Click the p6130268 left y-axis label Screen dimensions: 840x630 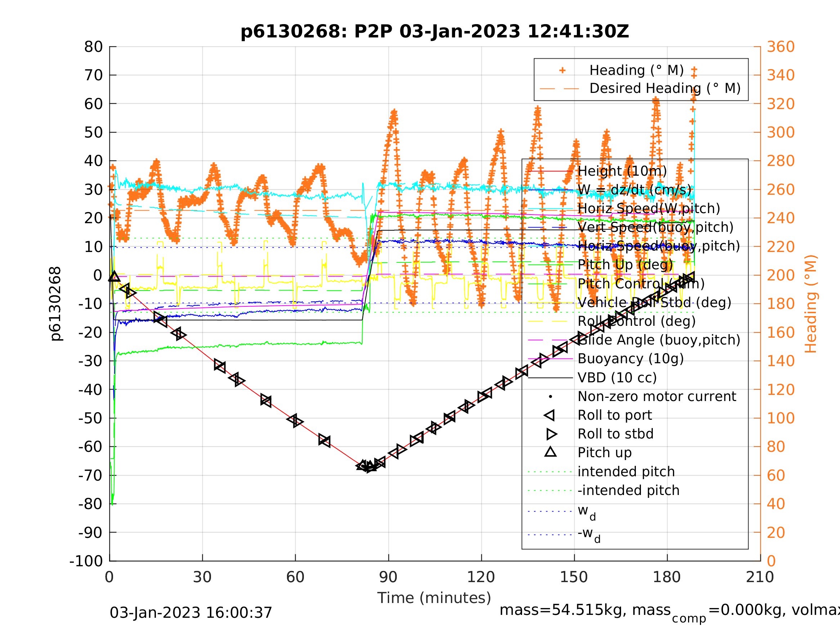(56, 303)
